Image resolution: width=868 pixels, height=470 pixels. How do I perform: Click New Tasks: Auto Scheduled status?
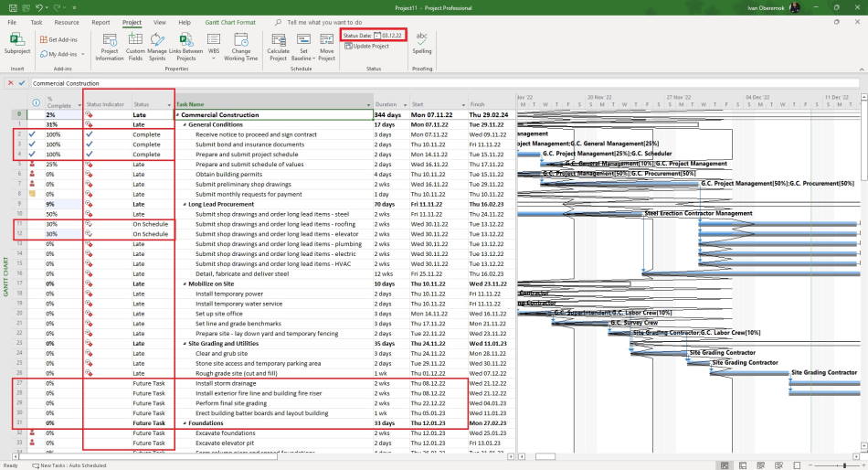coord(69,465)
